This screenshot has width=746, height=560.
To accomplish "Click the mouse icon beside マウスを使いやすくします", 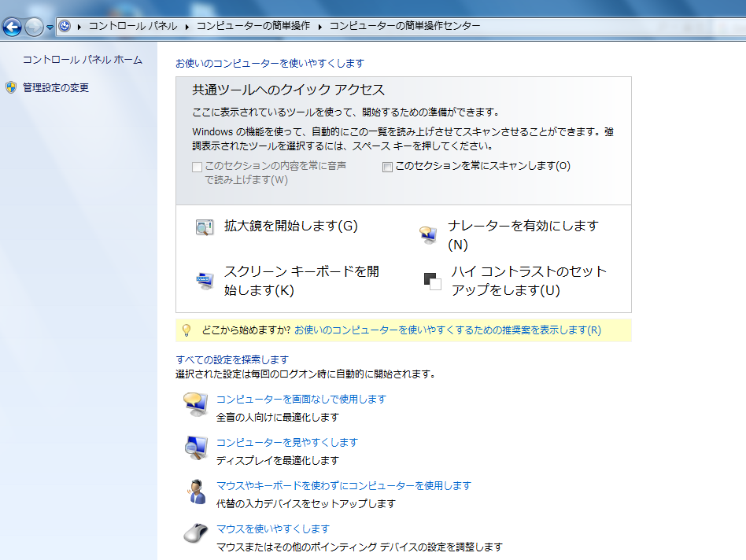I will (195, 534).
